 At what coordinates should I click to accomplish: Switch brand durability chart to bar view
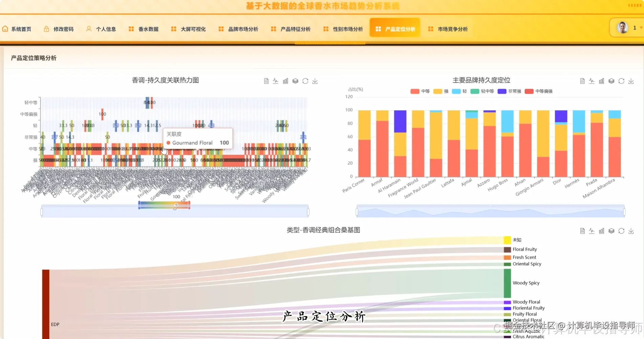click(x=602, y=81)
